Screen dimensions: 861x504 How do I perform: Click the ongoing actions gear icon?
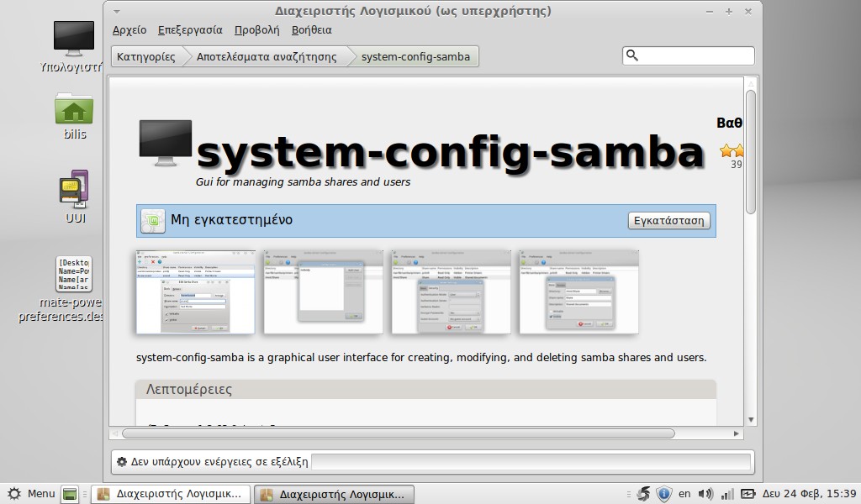pos(122,462)
